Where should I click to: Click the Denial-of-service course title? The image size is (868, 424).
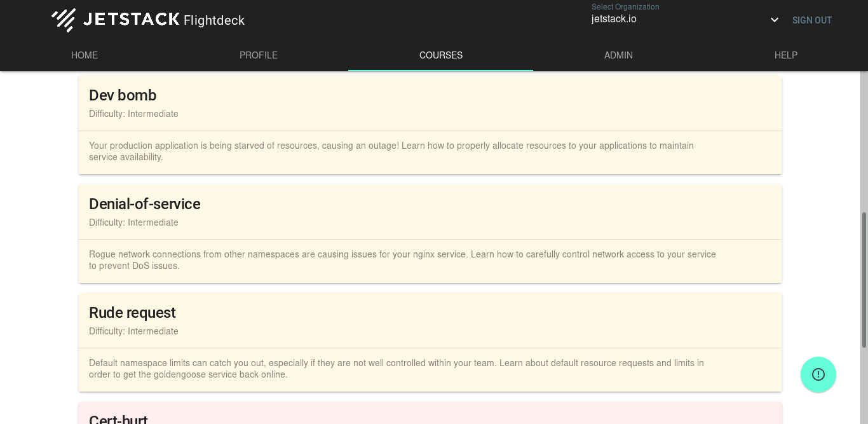pos(144,204)
